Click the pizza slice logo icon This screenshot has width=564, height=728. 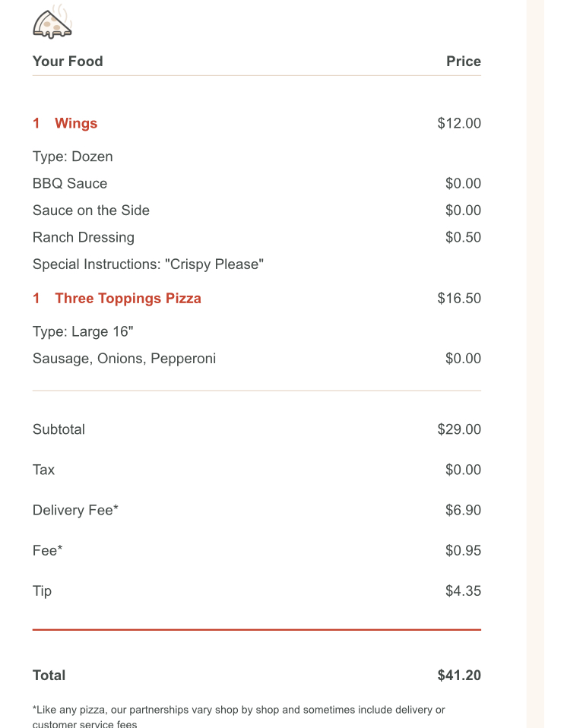(x=52, y=24)
